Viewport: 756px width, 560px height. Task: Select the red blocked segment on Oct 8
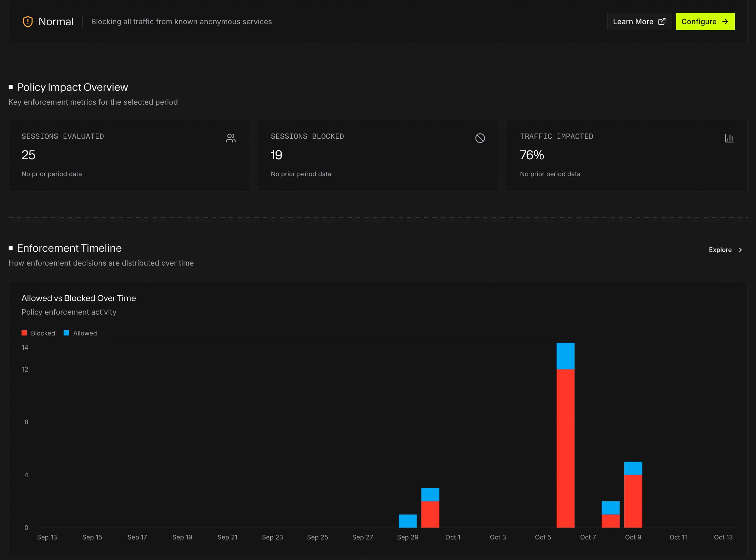click(611, 521)
